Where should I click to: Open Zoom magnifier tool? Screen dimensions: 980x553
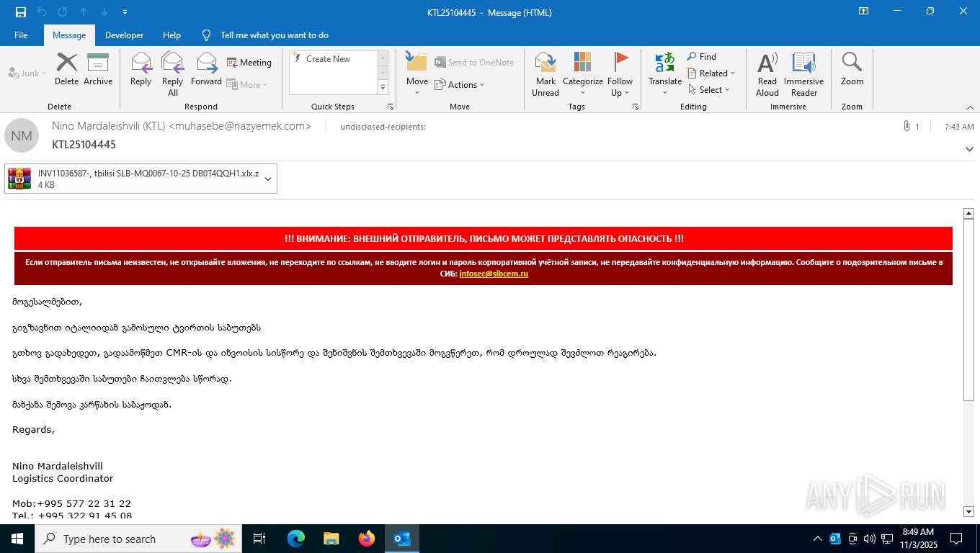(852, 69)
